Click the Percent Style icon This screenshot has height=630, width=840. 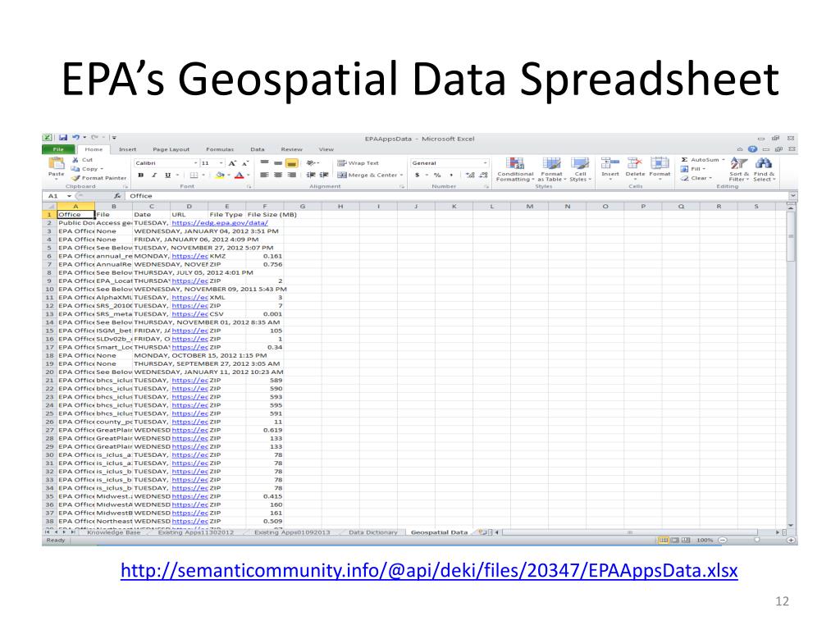(437, 176)
